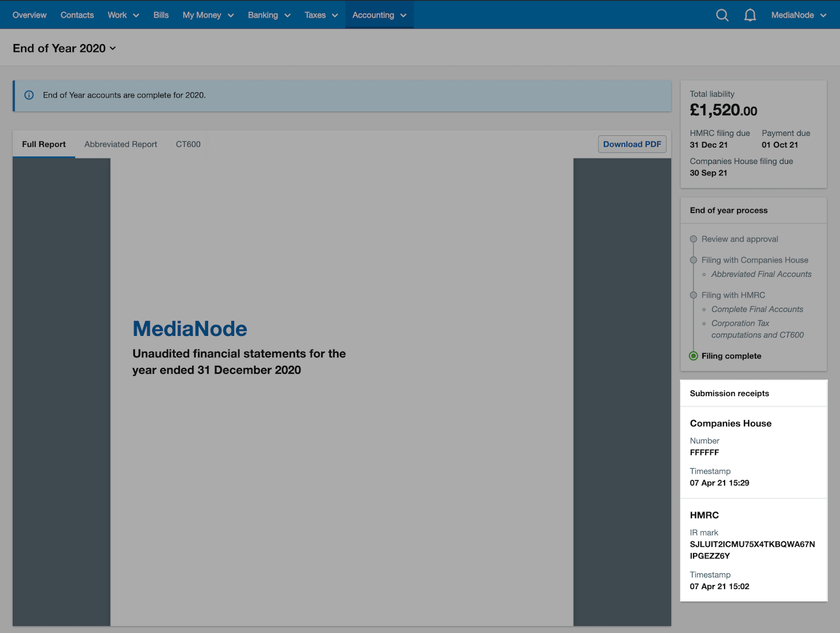Viewport: 840px width, 633px height.
Task: Click the Review and approval step
Action: tap(740, 239)
